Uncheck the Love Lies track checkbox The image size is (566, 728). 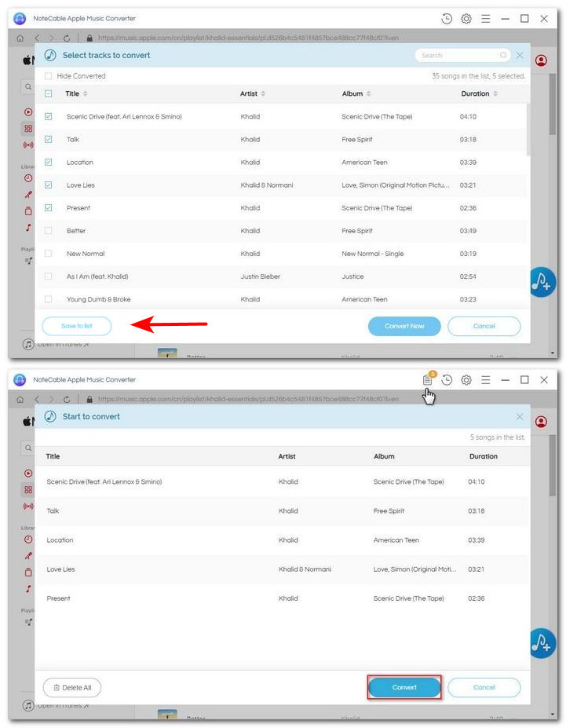pyautogui.click(x=48, y=185)
